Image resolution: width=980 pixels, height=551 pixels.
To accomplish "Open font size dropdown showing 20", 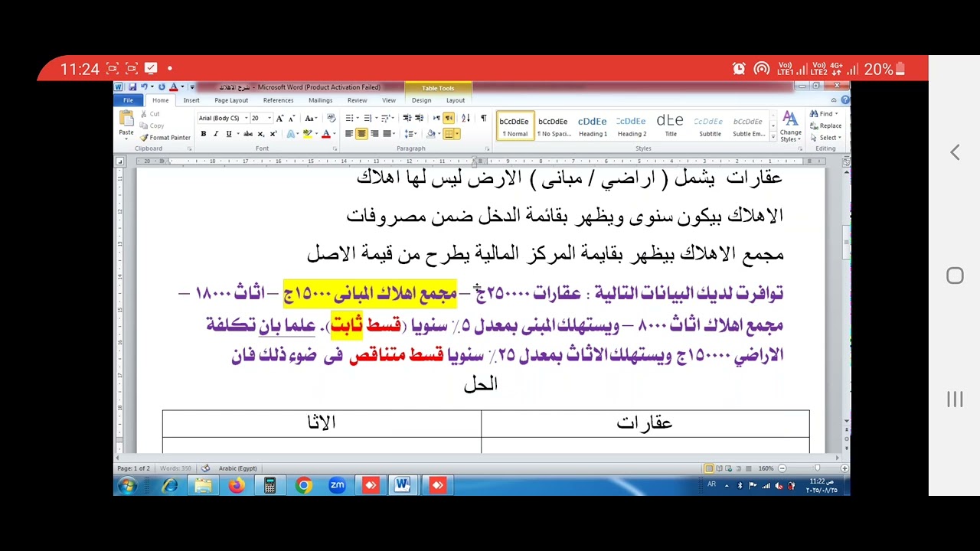I will tap(269, 118).
